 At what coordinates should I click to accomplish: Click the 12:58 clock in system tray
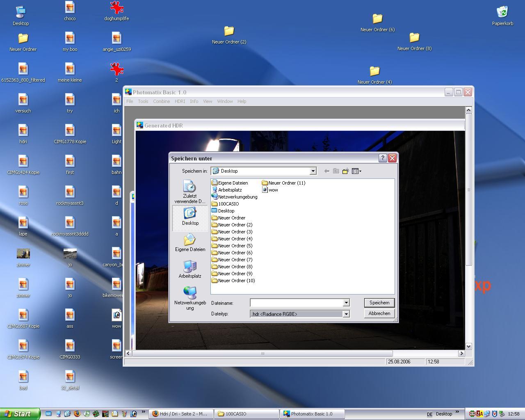pyautogui.click(x=514, y=414)
